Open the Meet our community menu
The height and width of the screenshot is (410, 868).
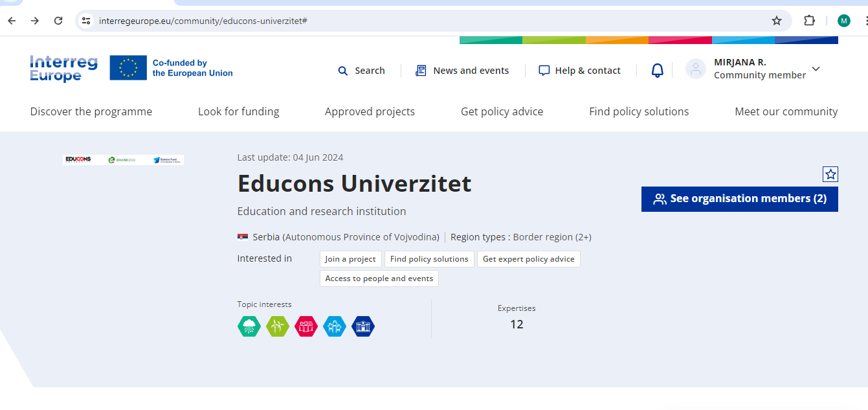tap(786, 111)
